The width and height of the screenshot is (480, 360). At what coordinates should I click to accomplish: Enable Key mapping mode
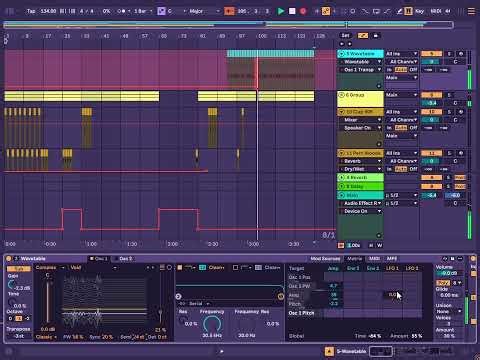pos(420,11)
